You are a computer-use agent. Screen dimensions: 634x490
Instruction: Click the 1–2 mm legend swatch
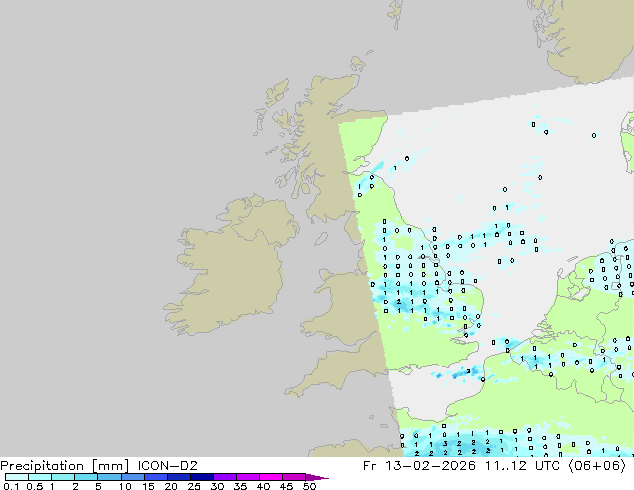coord(63,477)
